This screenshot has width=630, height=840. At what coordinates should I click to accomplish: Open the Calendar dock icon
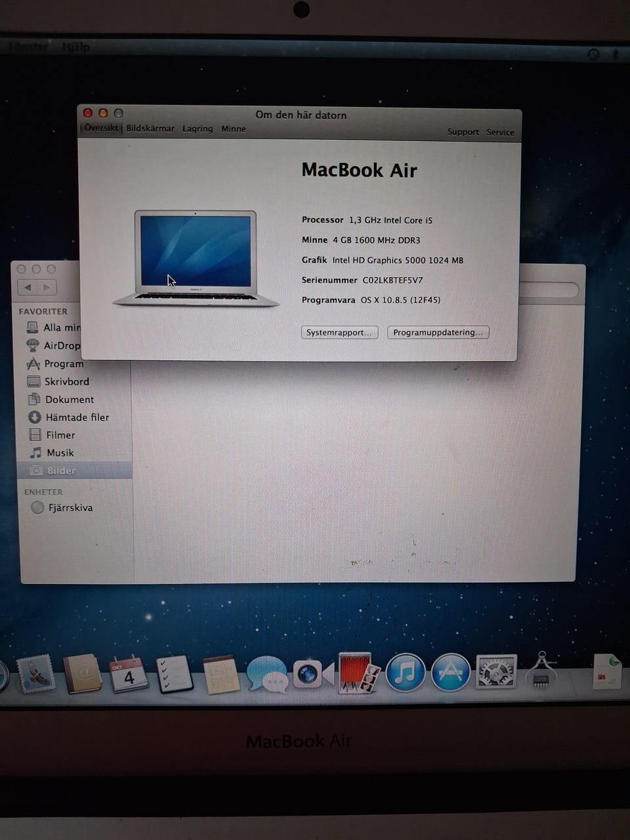(x=129, y=674)
